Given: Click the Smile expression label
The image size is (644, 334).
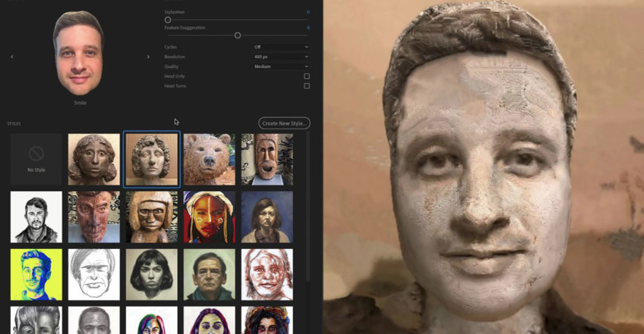Looking at the screenshot, I should click(x=80, y=103).
